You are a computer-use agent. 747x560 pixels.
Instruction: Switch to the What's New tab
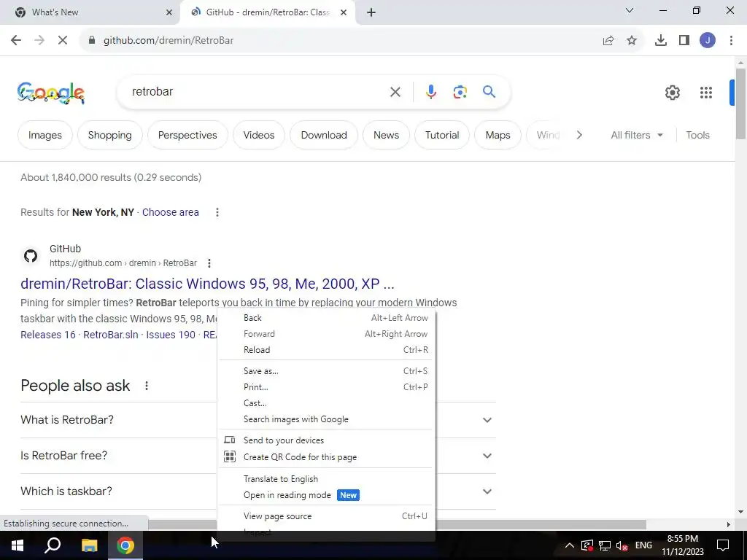pyautogui.click(x=90, y=12)
